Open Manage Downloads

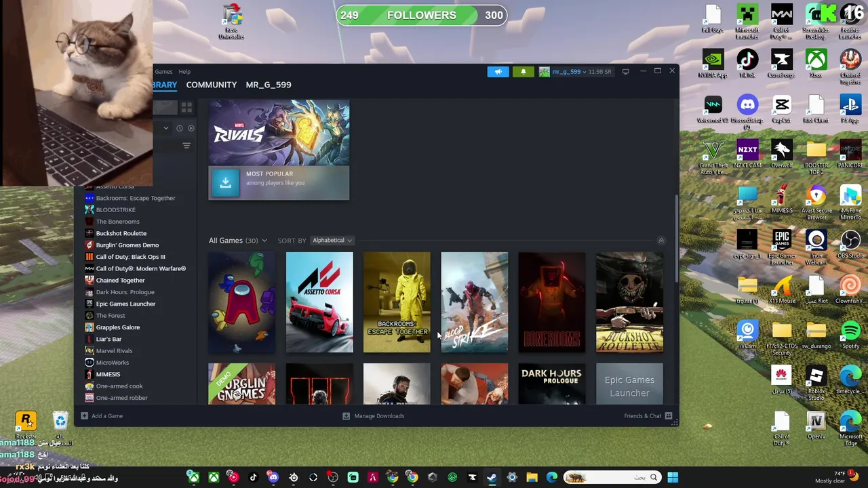point(374,416)
